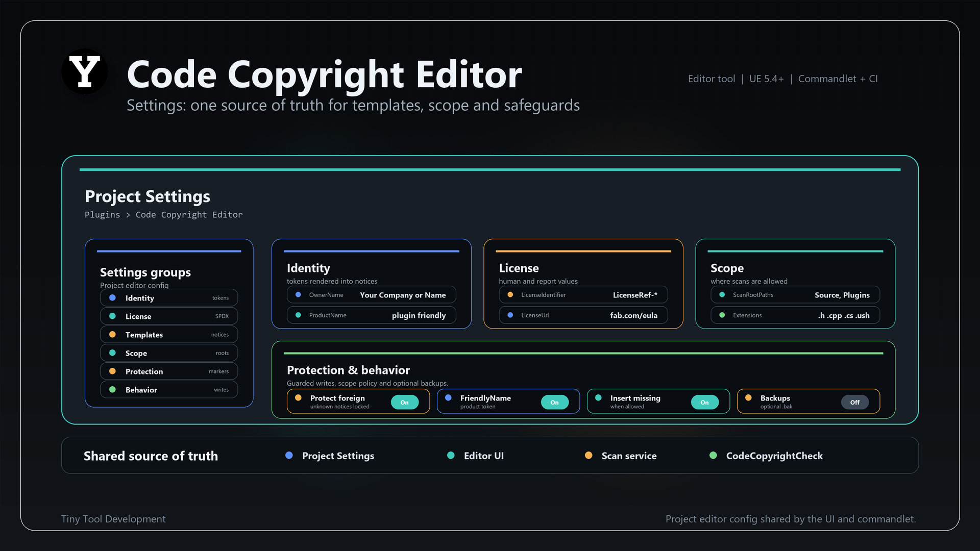Image resolution: width=980 pixels, height=551 pixels.
Task: Edit the ScanRootPaths Source, Plugins field
Action: point(795,295)
